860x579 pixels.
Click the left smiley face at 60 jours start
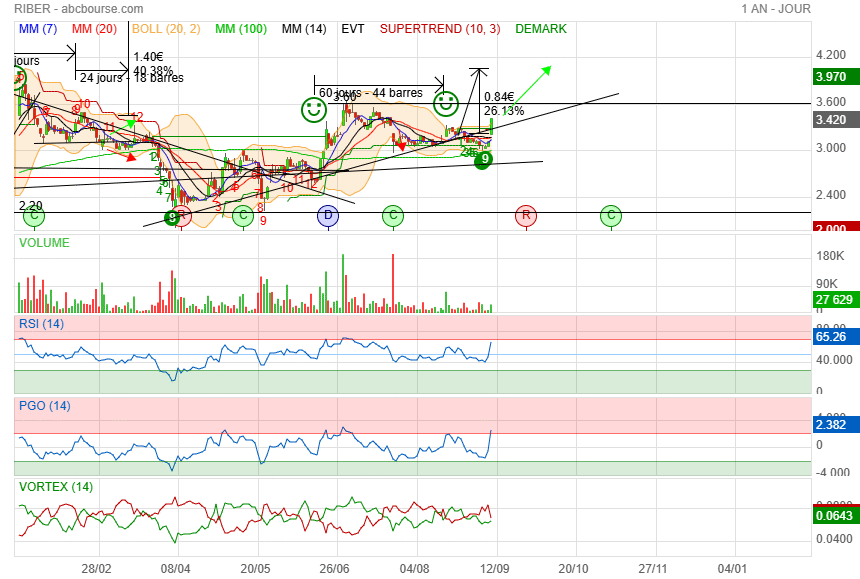[314, 106]
